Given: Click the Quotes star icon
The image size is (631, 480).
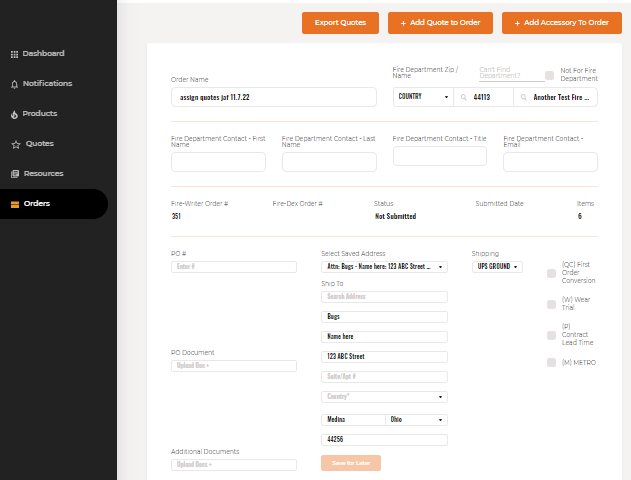Looking at the screenshot, I should 16,144.
